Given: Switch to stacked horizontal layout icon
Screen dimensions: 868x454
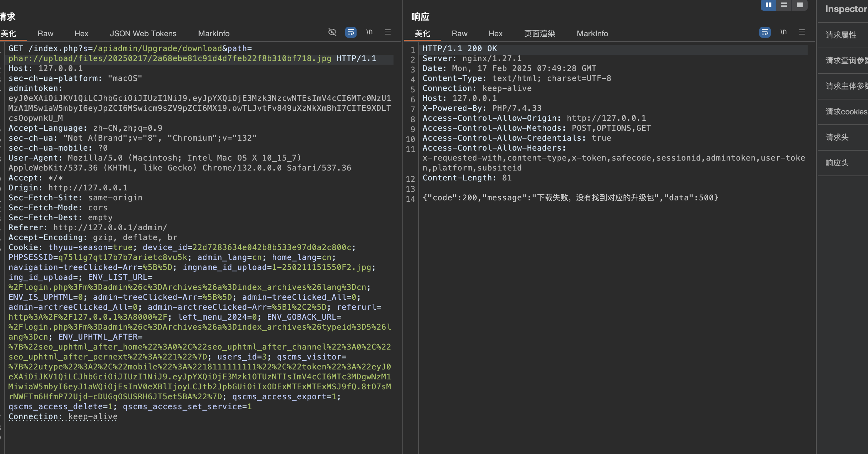Looking at the screenshot, I should pyautogui.click(x=784, y=5).
